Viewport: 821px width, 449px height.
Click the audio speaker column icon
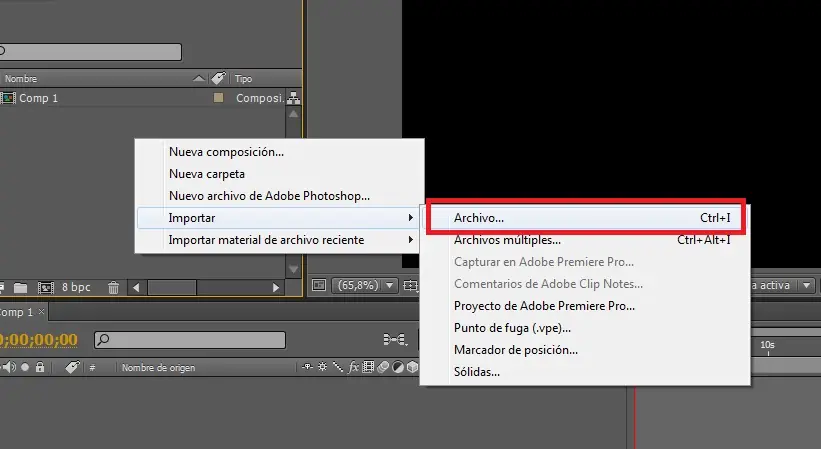[10, 367]
